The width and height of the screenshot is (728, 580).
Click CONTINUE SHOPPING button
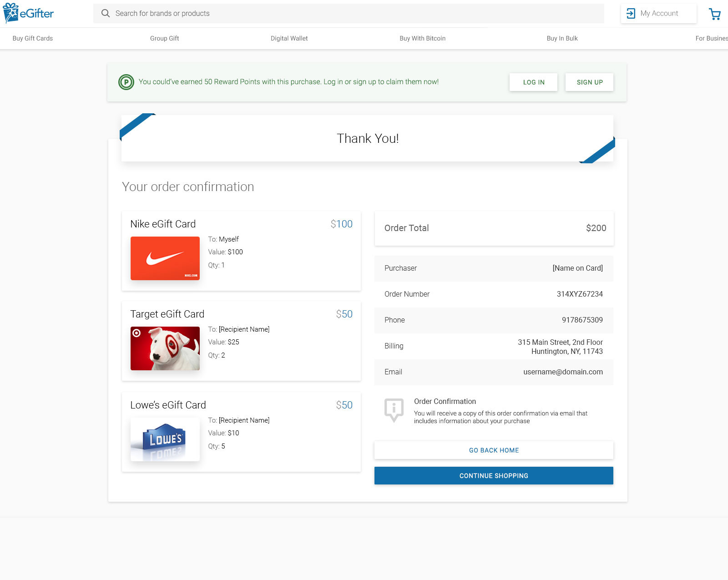(494, 476)
